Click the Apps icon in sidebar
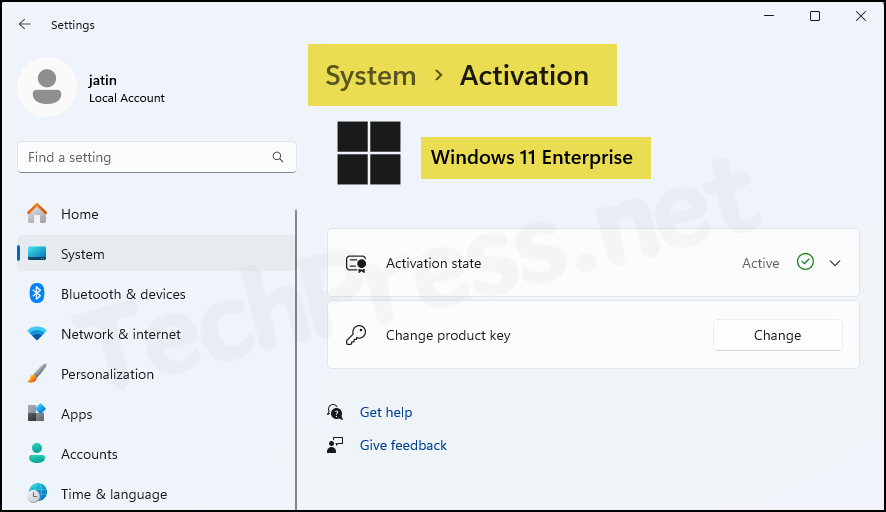 coord(37,413)
